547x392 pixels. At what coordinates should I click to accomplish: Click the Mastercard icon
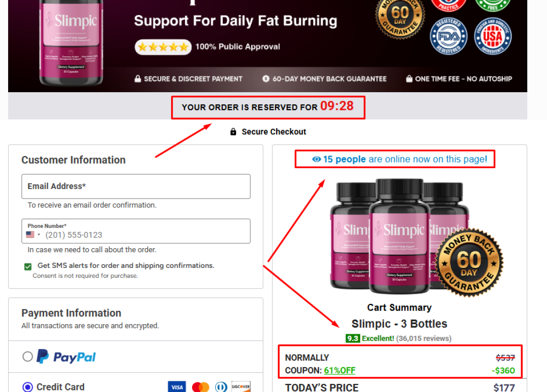click(200, 387)
